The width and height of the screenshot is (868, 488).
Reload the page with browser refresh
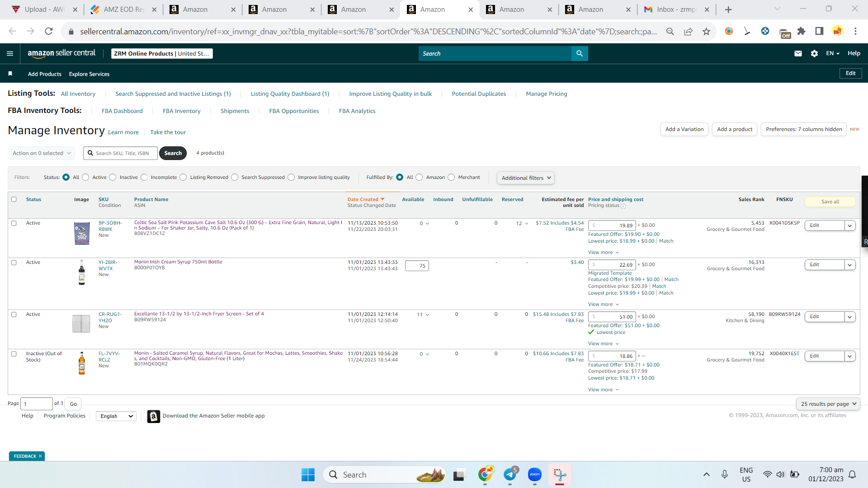point(49,31)
